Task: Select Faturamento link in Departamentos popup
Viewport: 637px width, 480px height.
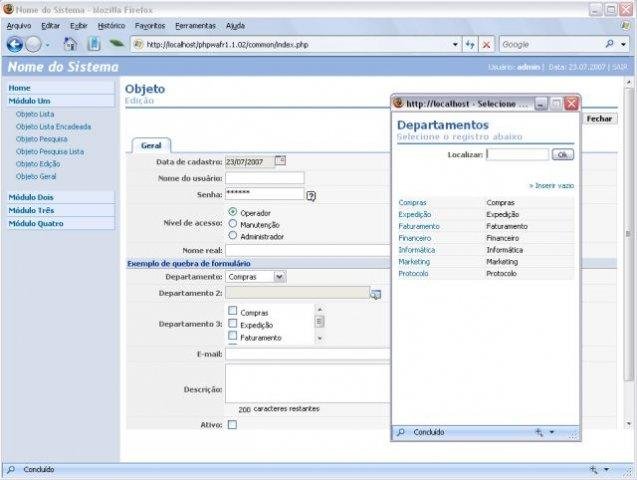Action: [x=419, y=226]
